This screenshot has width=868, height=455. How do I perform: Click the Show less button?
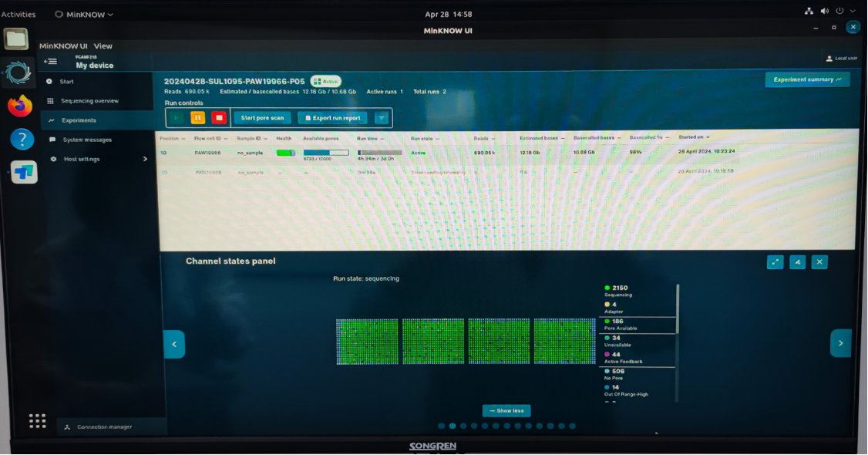[506, 411]
